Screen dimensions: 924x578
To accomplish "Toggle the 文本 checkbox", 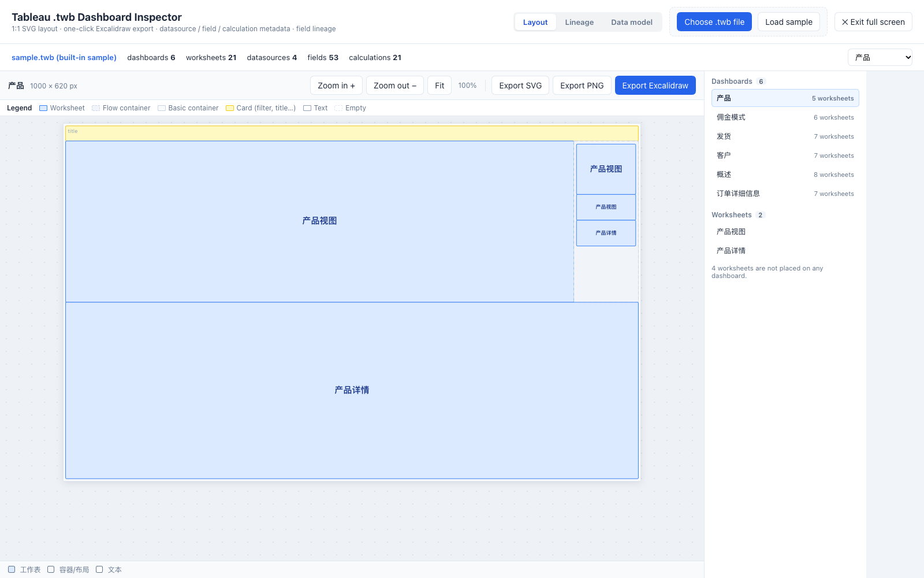I will click(x=99, y=569).
